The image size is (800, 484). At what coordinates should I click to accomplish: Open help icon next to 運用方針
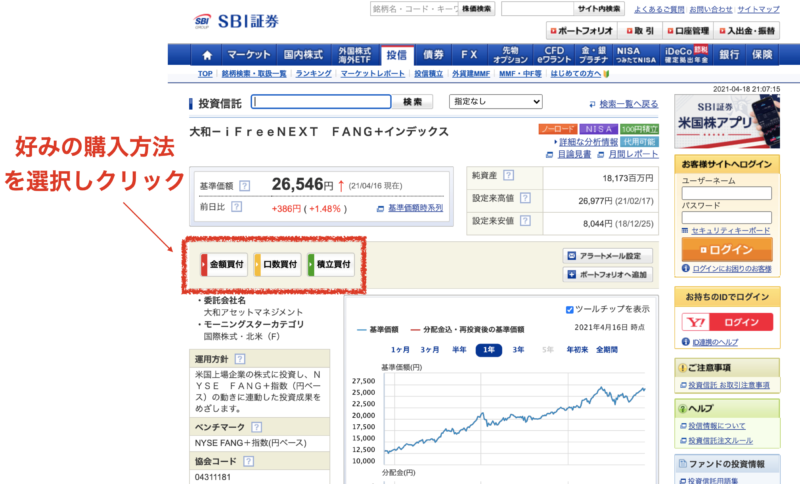tap(239, 359)
